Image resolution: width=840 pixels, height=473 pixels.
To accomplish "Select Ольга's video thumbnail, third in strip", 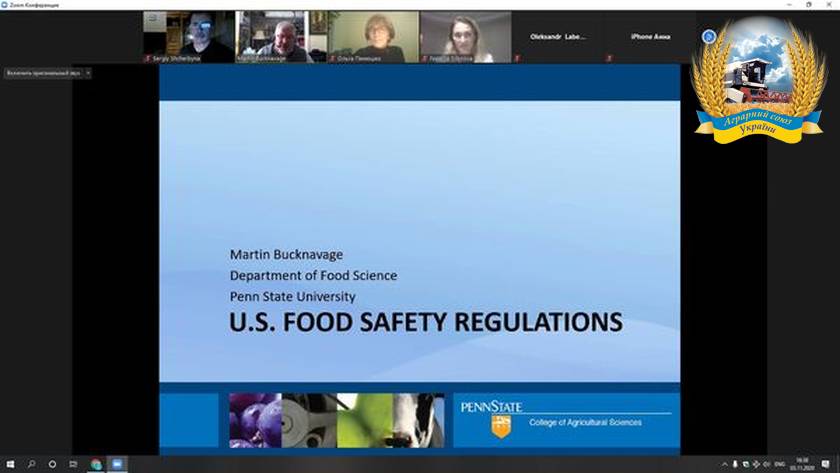I will 373,36.
